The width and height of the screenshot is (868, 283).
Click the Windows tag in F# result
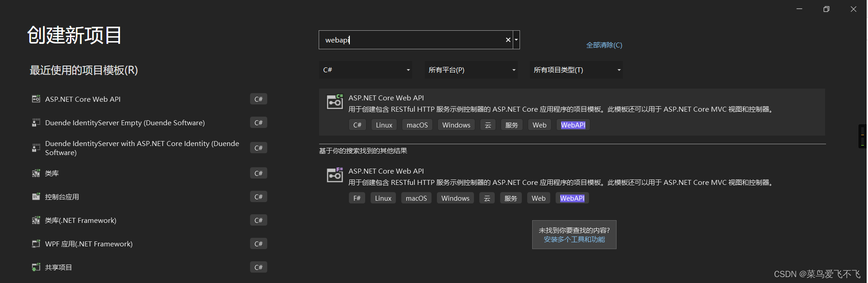tap(455, 198)
